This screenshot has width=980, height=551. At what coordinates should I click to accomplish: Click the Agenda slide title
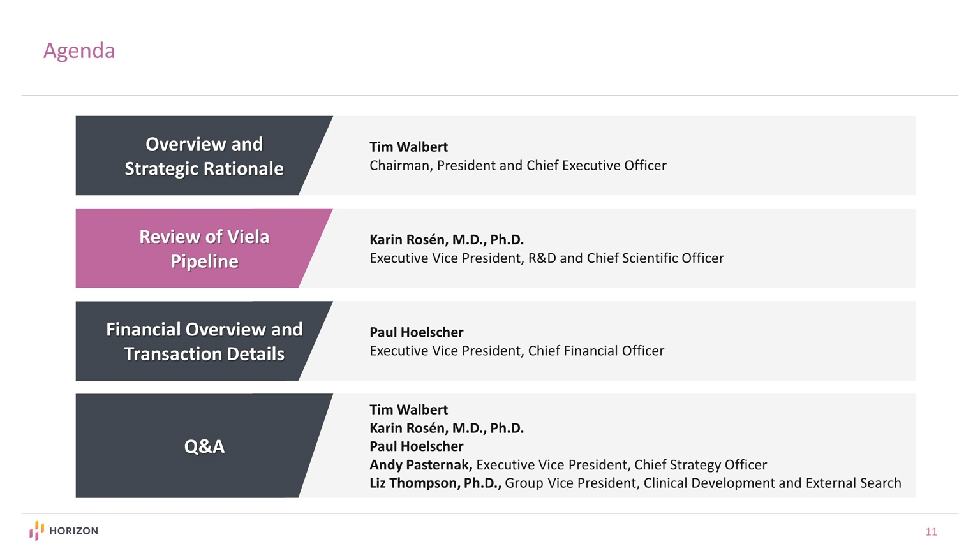[79, 50]
